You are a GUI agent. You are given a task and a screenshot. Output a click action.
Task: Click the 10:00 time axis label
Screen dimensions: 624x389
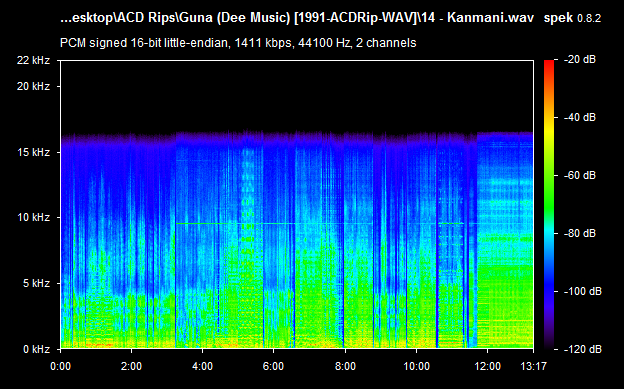416,366
